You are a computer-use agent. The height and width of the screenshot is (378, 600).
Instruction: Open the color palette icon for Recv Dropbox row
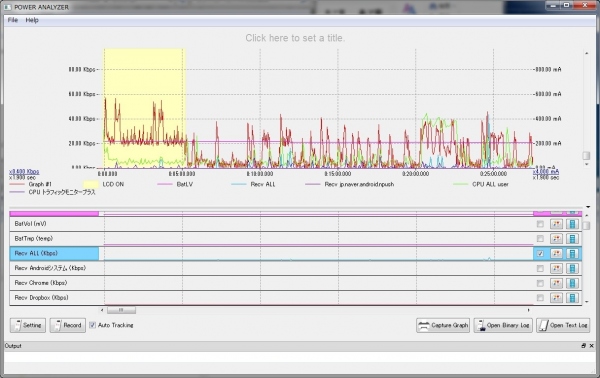click(556, 298)
